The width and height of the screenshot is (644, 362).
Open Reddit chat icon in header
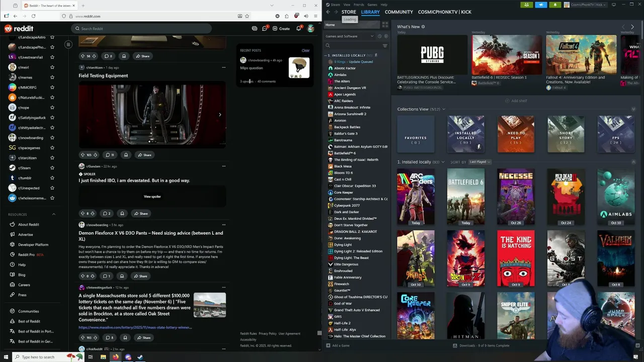[265, 29]
